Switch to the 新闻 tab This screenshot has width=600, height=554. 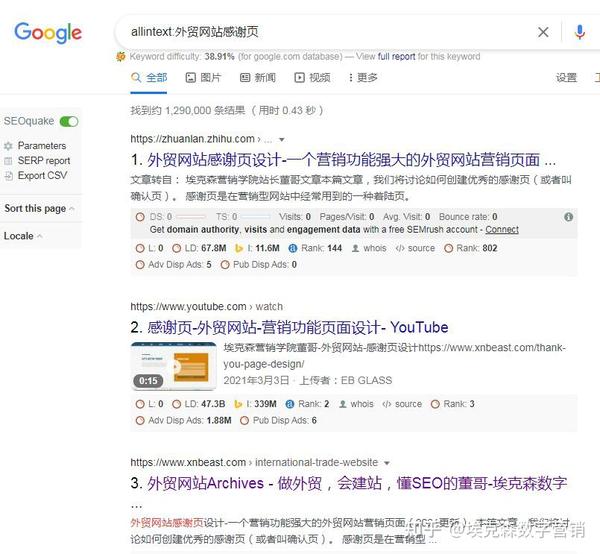point(258,78)
